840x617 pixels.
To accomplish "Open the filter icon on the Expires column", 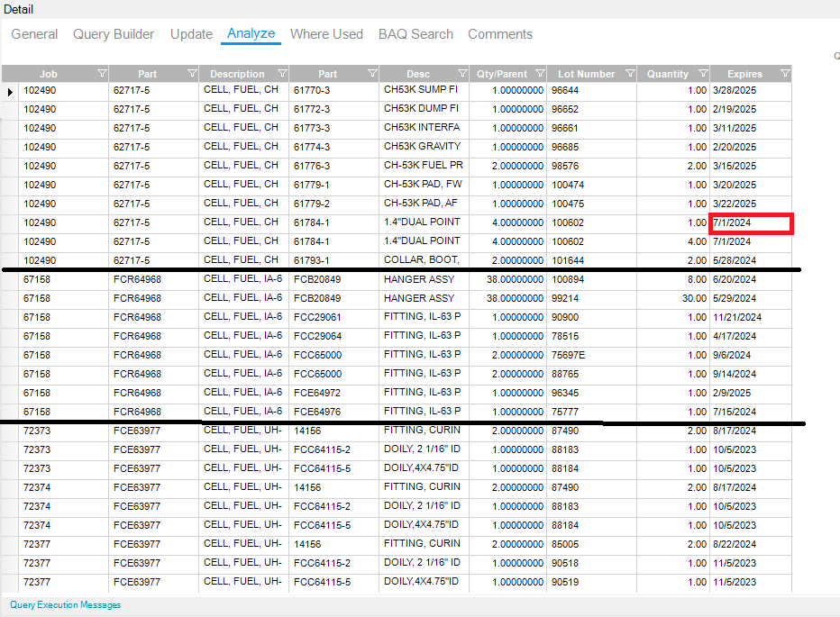I will tap(785, 73).
